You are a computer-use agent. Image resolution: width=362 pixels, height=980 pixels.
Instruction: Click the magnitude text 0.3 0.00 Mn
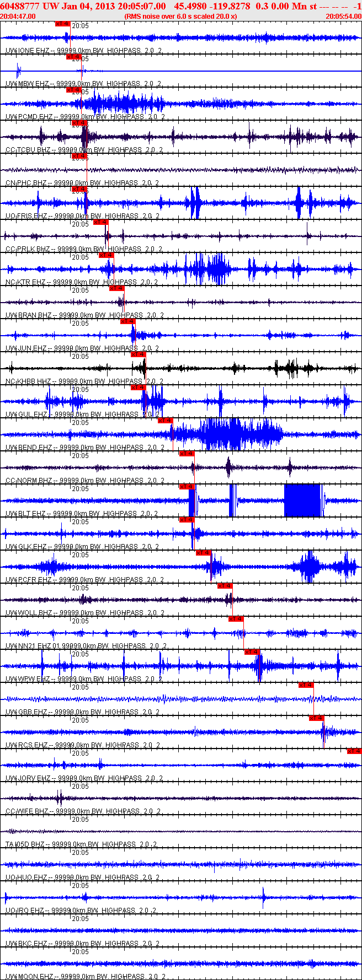pyautogui.click(x=281, y=6)
